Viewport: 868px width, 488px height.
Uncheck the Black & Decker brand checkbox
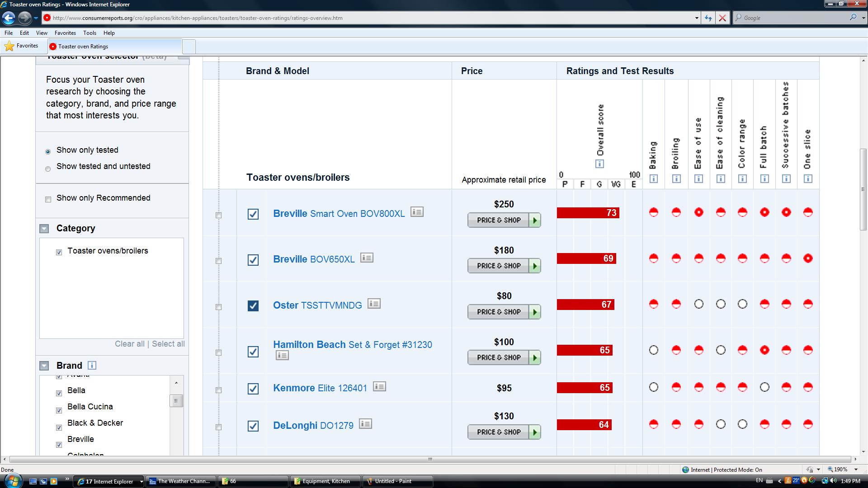click(59, 427)
